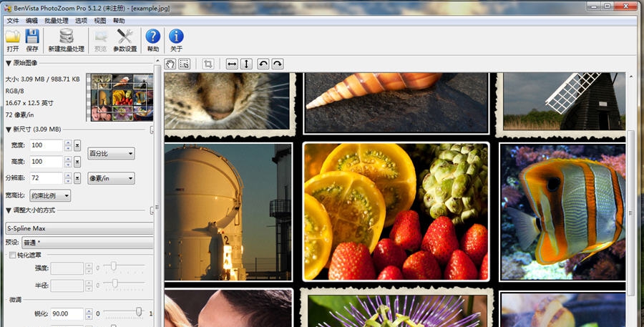Select the rectangular selection tool
The width and height of the screenshot is (644, 327).
point(185,64)
